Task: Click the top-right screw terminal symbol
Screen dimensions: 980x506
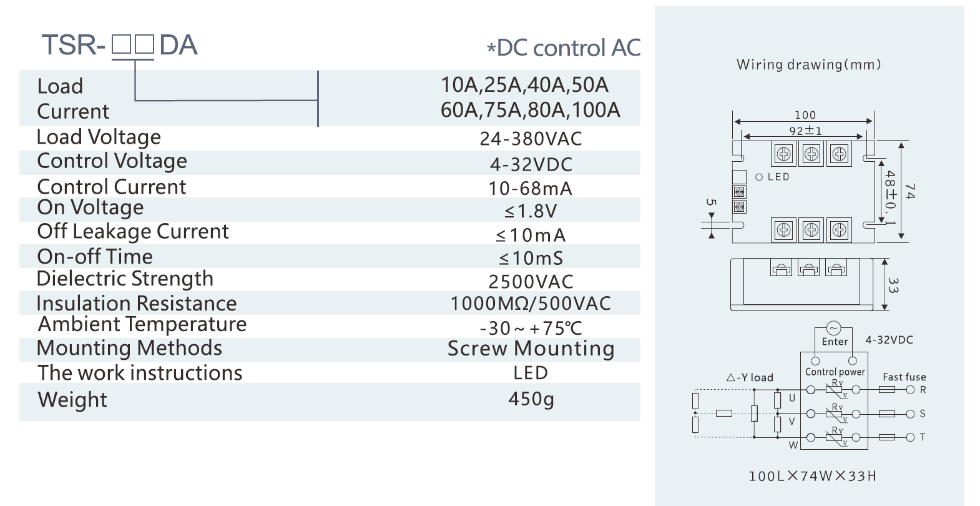Action: [839, 154]
